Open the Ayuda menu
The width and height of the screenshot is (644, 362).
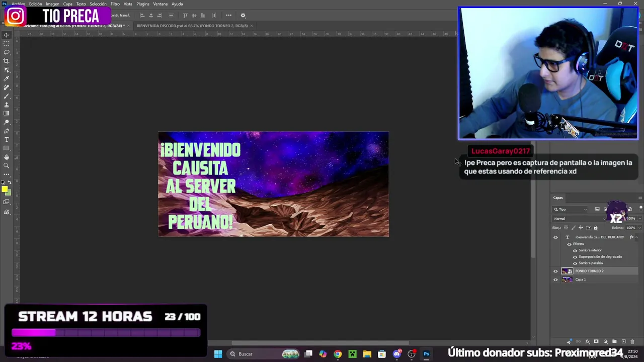point(177,4)
